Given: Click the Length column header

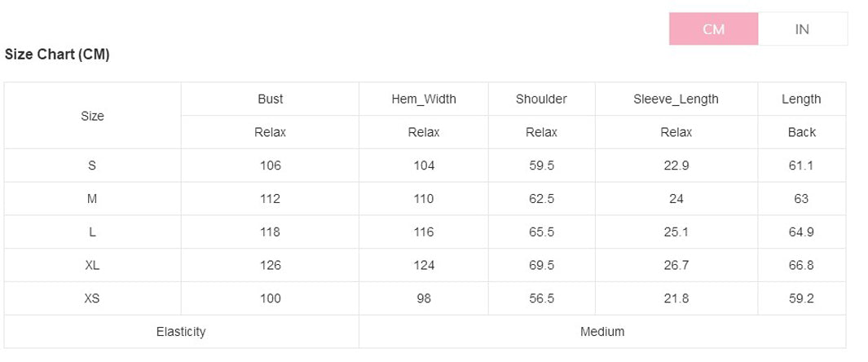Looking at the screenshot, I should coord(801,99).
